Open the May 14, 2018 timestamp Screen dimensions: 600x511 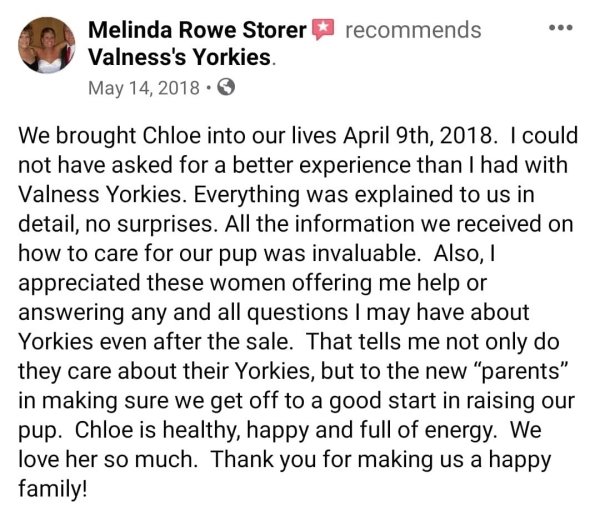click(x=144, y=88)
